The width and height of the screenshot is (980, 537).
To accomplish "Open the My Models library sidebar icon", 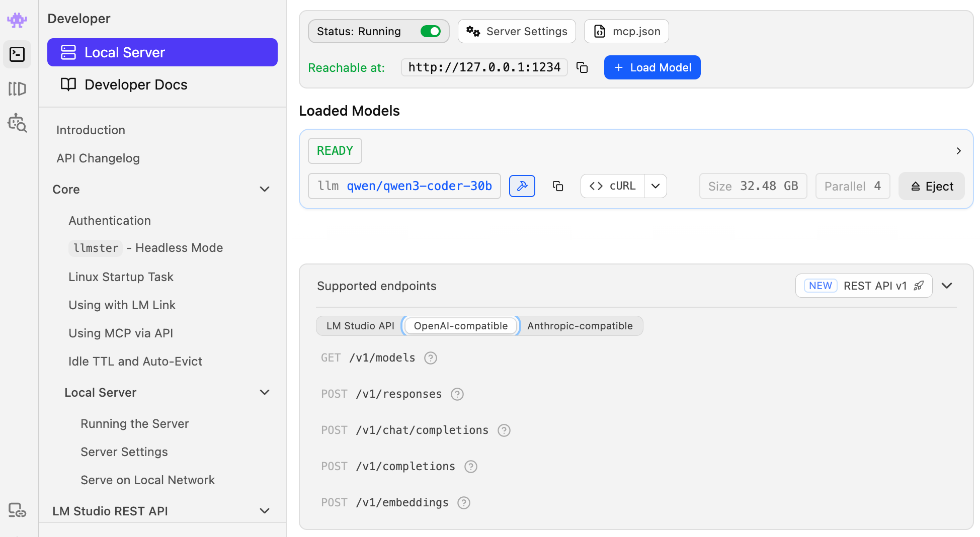I will pos(17,88).
